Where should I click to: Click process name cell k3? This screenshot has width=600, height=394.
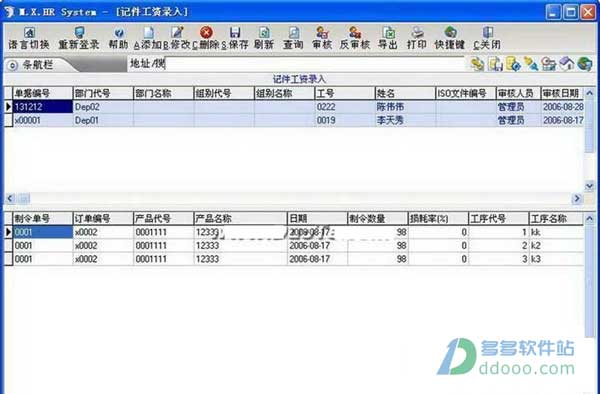click(556, 259)
